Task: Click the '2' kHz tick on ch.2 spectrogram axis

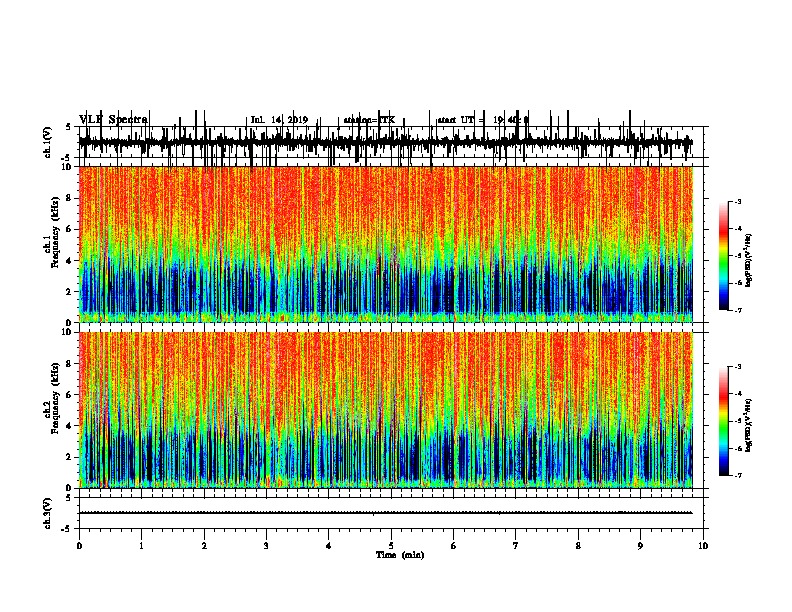Action: 70,457
